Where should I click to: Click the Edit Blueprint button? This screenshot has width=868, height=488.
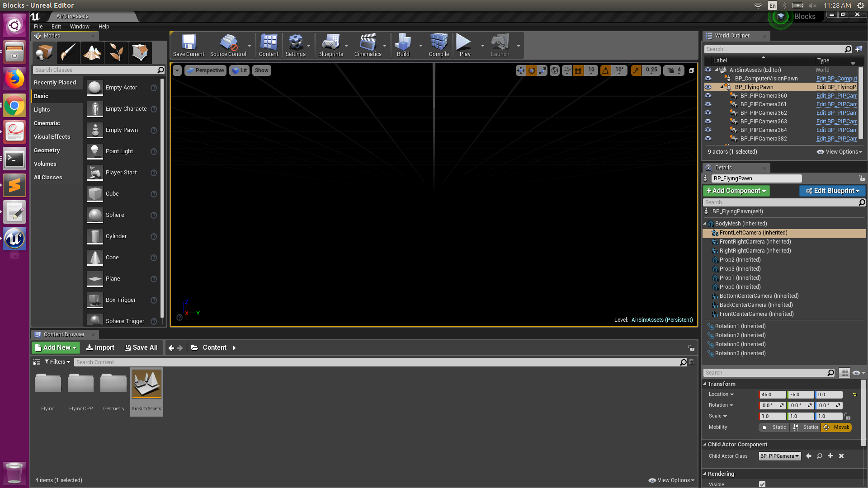coord(832,191)
